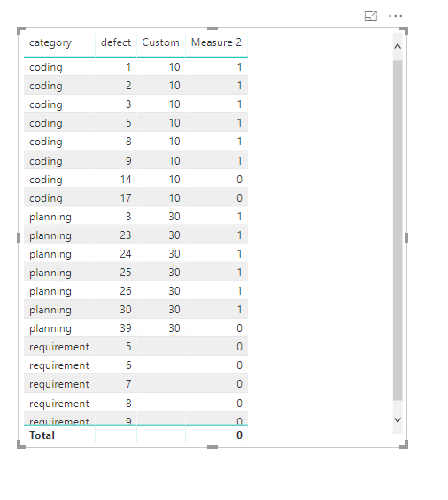Select defect value 23 in planning row
Viewport: 448px width, 500px height.
[126, 235]
